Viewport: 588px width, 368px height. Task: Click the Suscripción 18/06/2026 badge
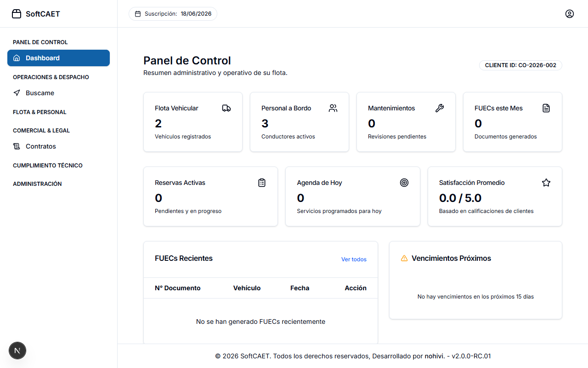coord(173,14)
